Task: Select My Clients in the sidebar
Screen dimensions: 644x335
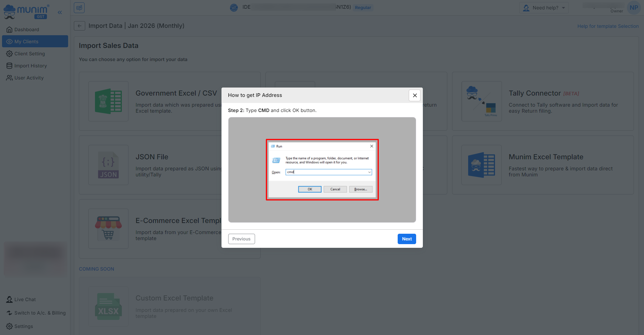Action: (26, 42)
